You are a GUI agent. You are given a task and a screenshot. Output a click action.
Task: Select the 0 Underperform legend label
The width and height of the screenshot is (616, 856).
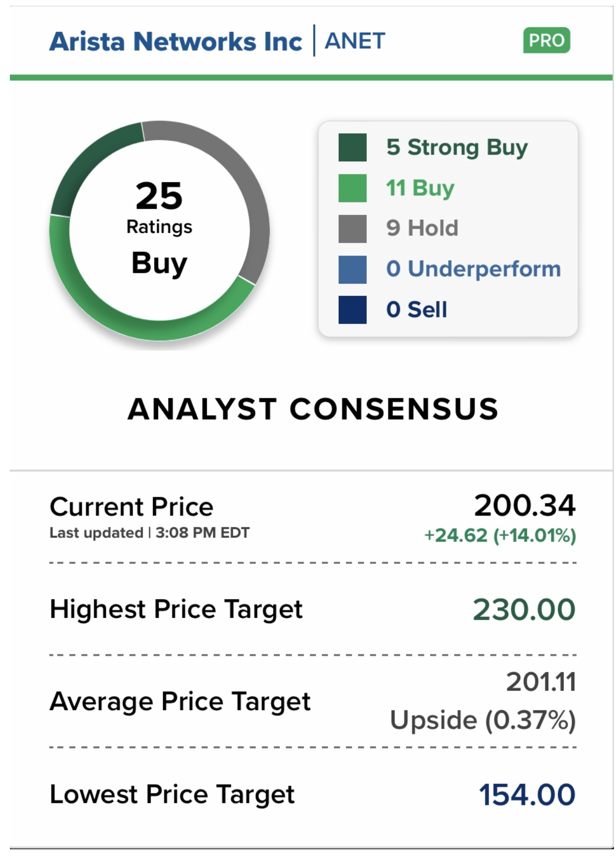(x=473, y=269)
